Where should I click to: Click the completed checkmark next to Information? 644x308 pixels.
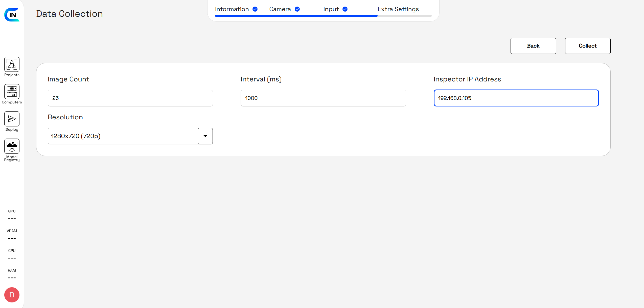pyautogui.click(x=255, y=9)
